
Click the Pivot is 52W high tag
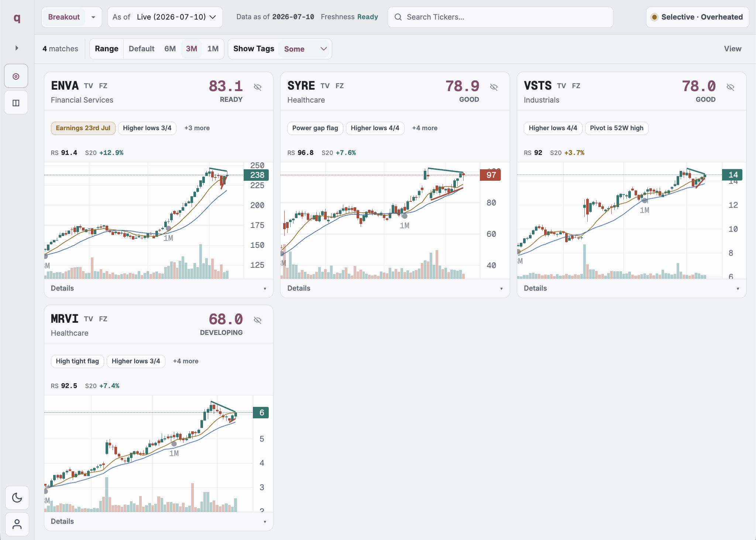616,128
